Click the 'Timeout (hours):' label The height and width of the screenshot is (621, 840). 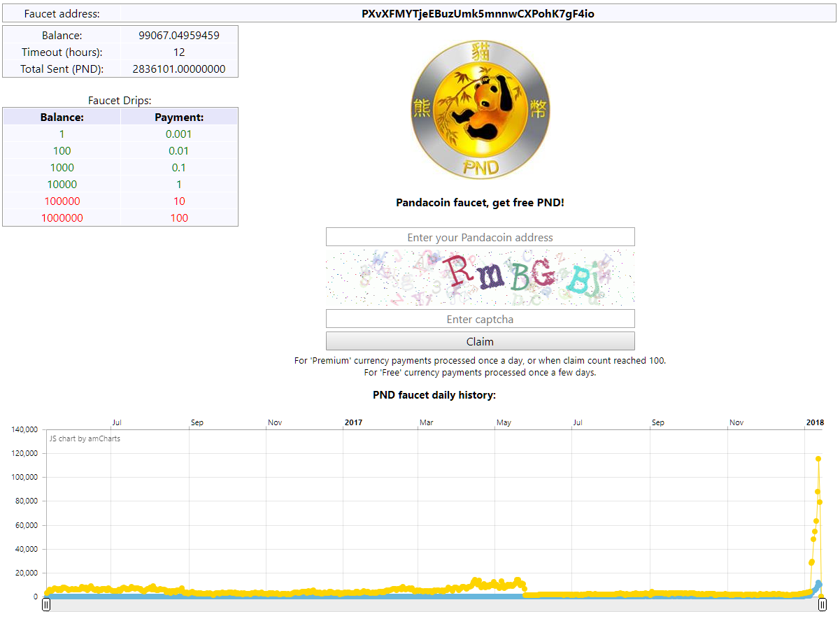pos(62,52)
